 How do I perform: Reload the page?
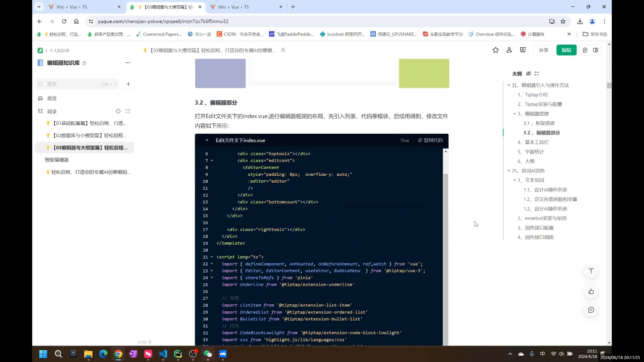tap(64, 21)
